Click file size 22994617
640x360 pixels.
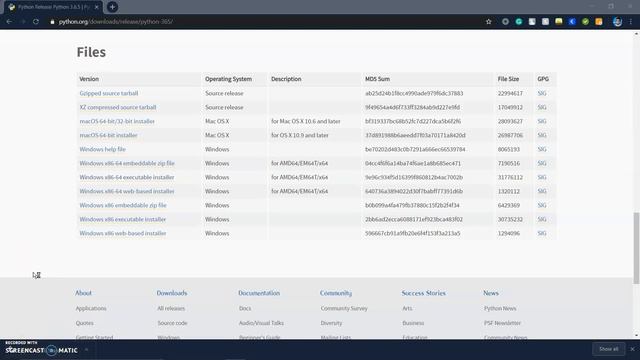click(510, 93)
